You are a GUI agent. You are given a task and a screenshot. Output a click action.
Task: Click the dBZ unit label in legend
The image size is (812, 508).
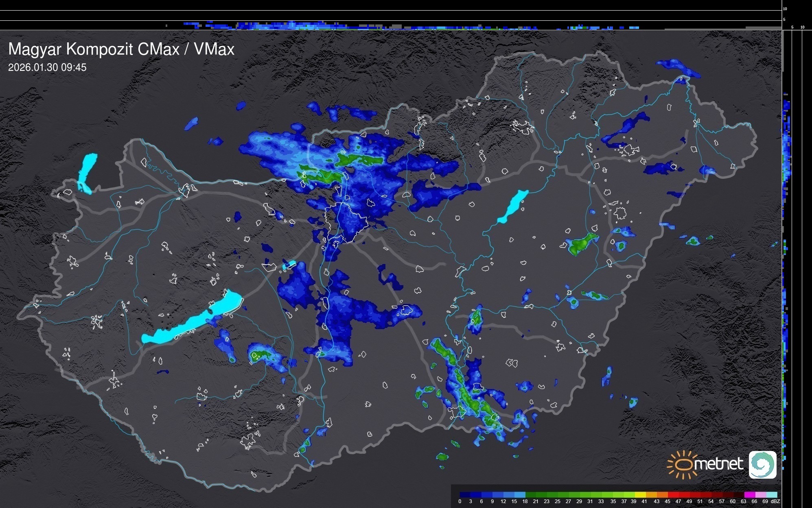(775, 501)
